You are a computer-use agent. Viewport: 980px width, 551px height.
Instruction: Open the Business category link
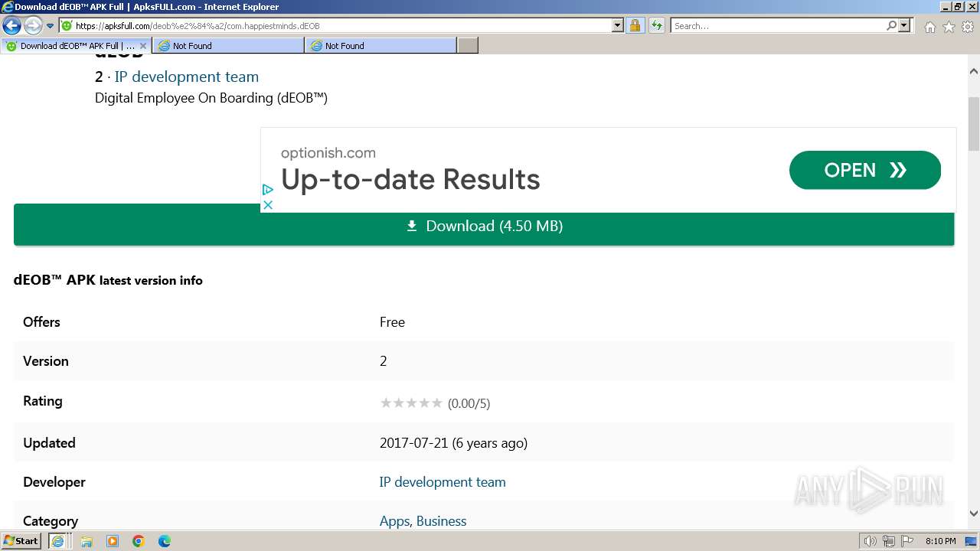[x=441, y=521]
